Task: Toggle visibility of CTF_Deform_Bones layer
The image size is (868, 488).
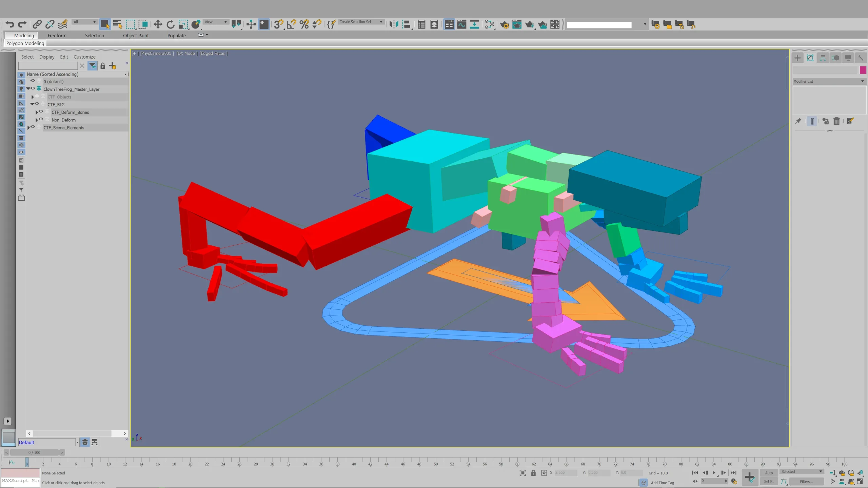Action: click(x=41, y=111)
